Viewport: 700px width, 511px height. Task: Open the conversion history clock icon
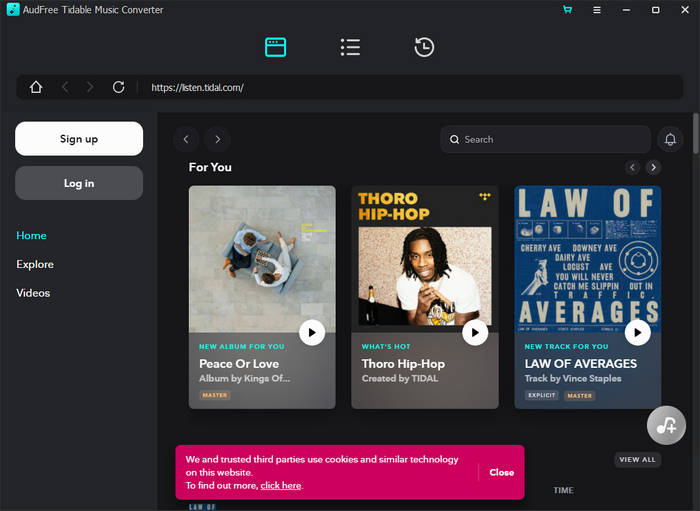coord(424,47)
